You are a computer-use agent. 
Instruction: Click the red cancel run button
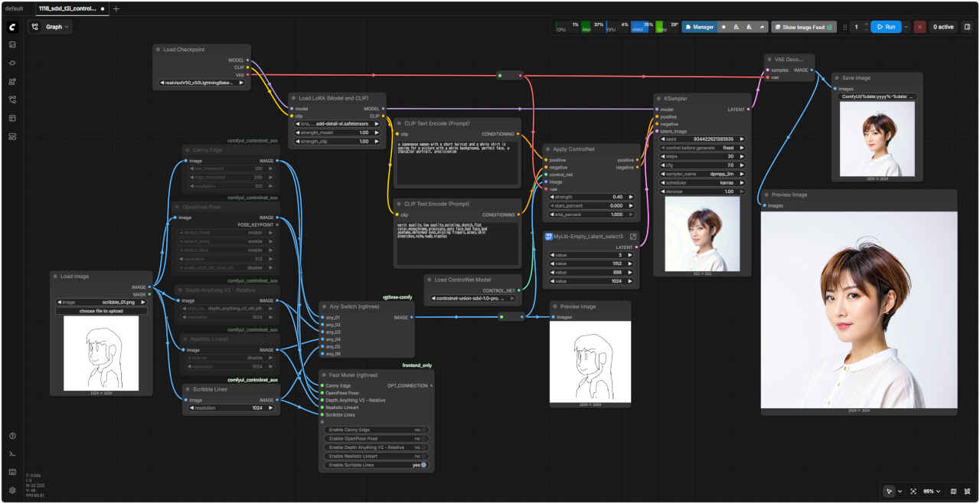coord(920,27)
